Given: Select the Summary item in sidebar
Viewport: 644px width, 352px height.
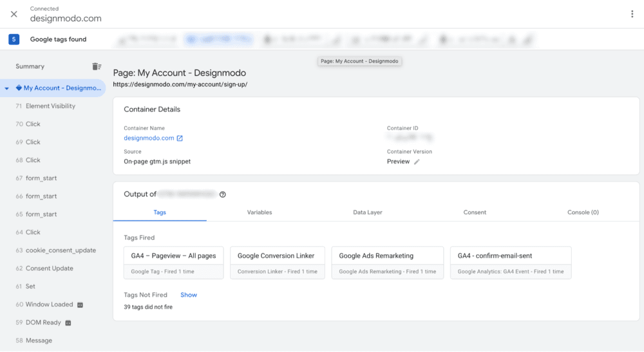Looking at the screenshot, I should click(x=30, y=66).
